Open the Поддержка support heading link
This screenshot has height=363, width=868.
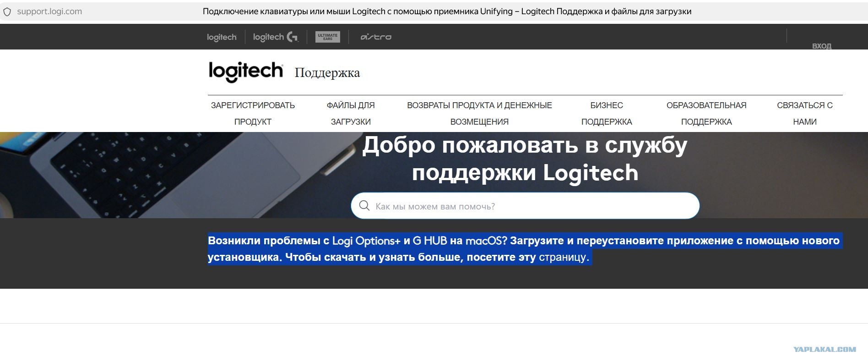click(x=327, y=72)
